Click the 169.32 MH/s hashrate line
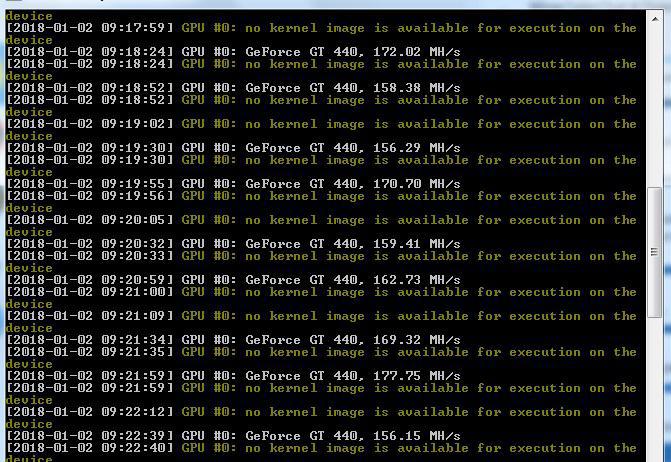Image resolution: width=671 pixels, height=462 pixels. tap(234, 340)
